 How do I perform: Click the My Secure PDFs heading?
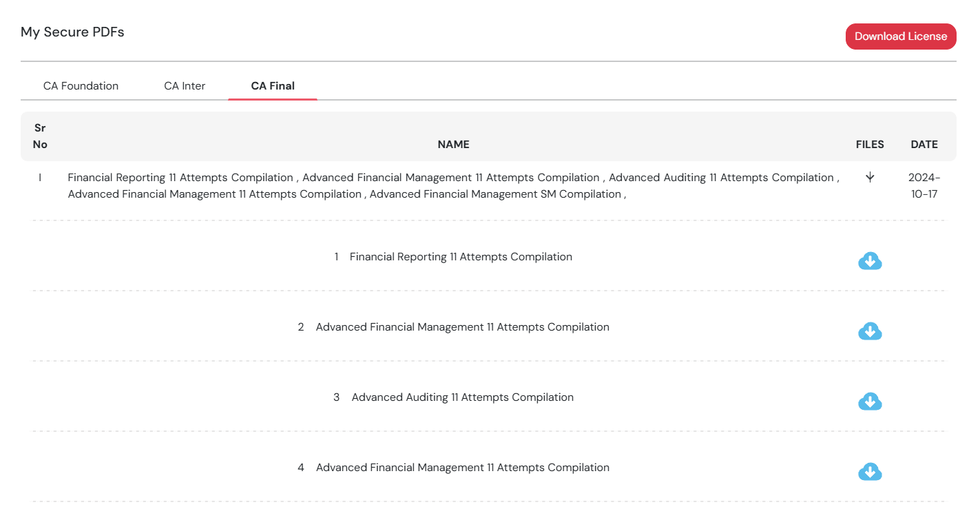coord(72,32)
